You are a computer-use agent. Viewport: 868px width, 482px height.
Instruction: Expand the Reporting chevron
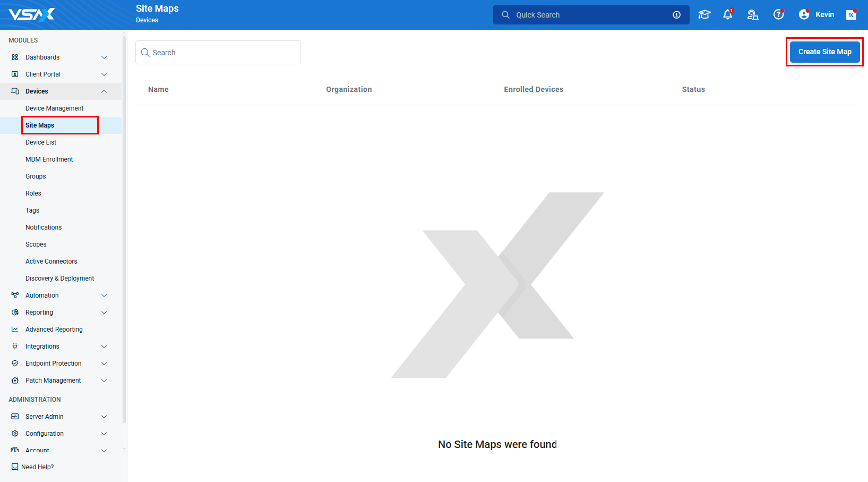click(104, 312)
